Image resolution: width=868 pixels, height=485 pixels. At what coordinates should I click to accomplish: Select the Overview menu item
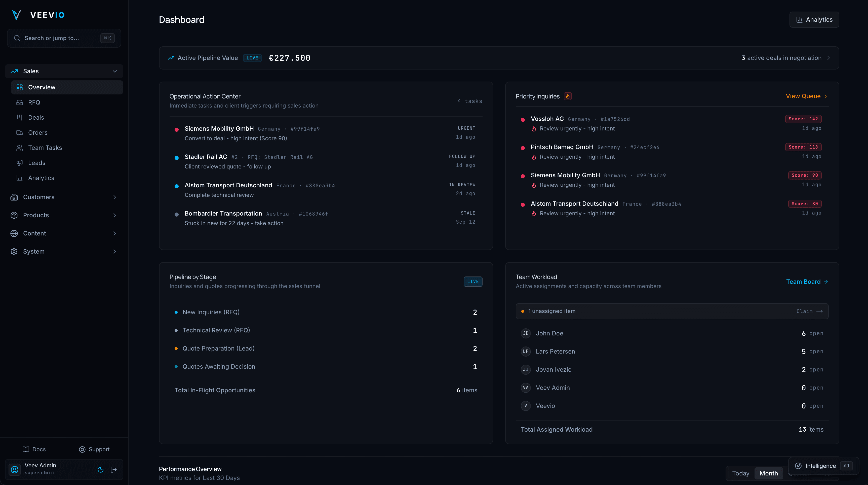pos(67,87)
